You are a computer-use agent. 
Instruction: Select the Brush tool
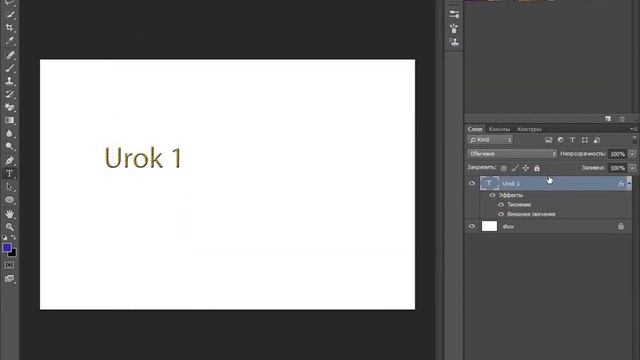[10, 68]
